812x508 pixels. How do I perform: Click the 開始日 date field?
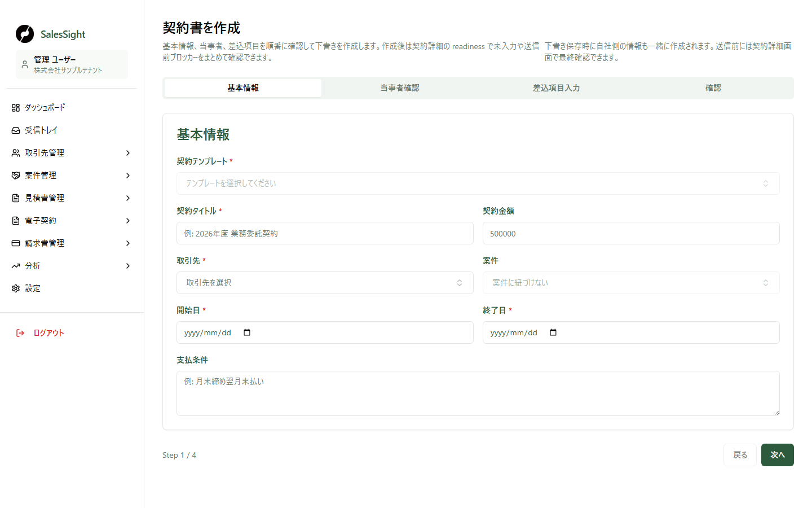[x=325, y=332]
